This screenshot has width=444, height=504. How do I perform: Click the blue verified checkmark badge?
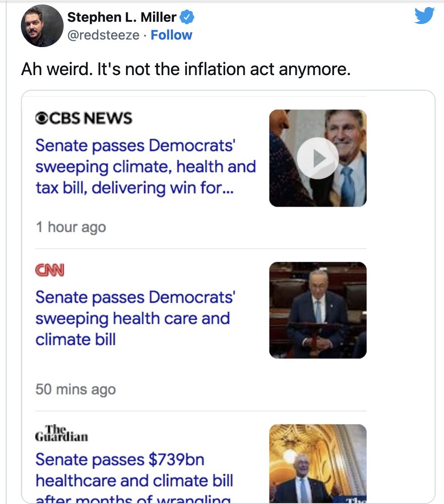click(187, 17)
